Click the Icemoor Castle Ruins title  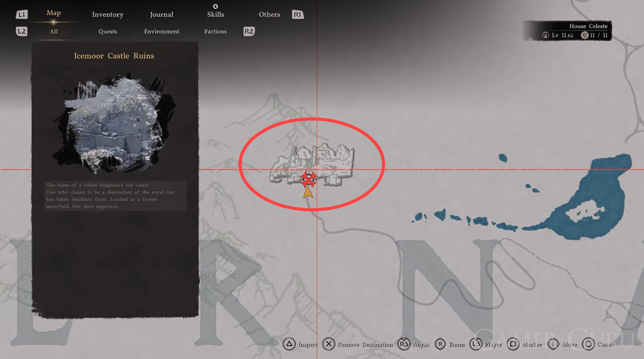114,56
